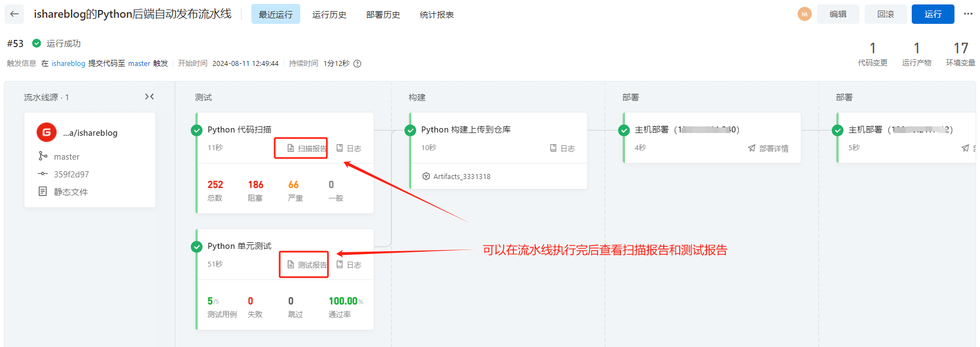Click the 回滚 button

pos(886,14)
